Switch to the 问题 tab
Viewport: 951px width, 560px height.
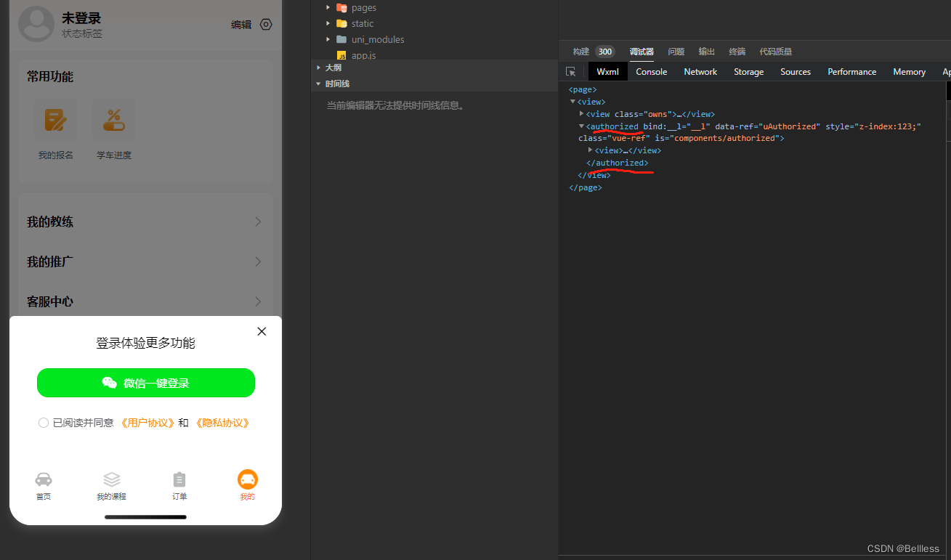(x=676, y=52)
